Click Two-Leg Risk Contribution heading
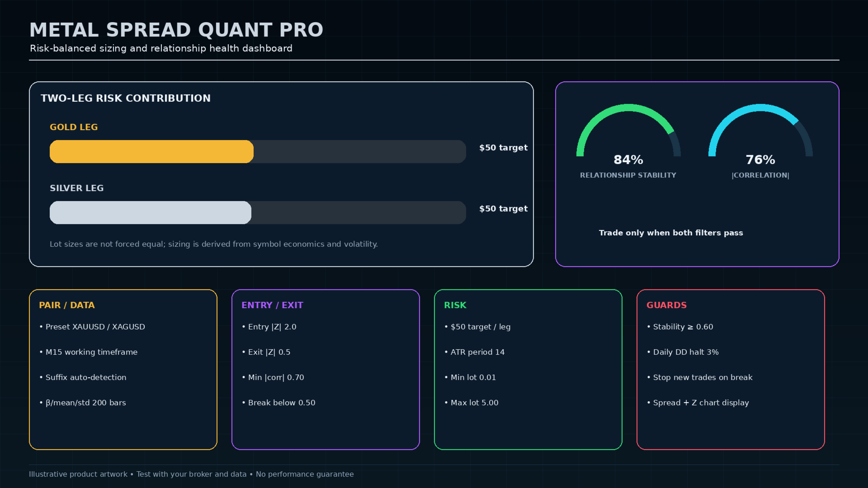This screenshot has height=488, width=868. 126,98
